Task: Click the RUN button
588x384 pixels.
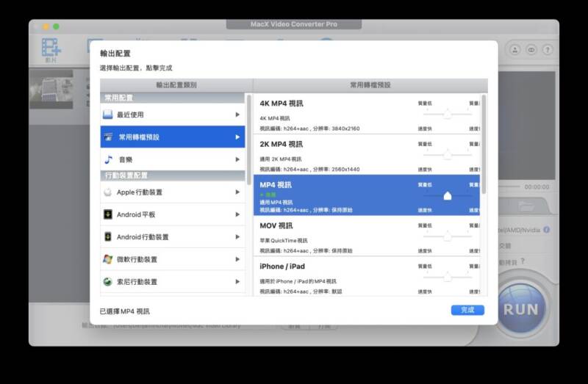Action: point(521,309)
